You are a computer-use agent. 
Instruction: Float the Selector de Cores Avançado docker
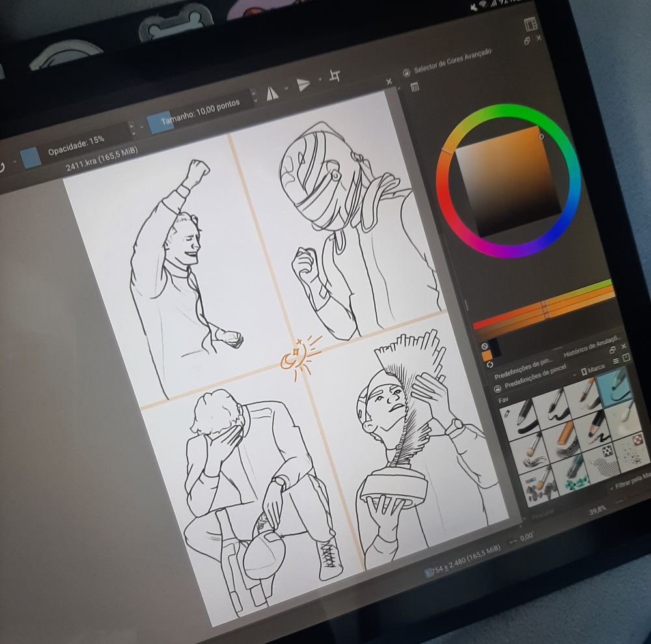527,40
